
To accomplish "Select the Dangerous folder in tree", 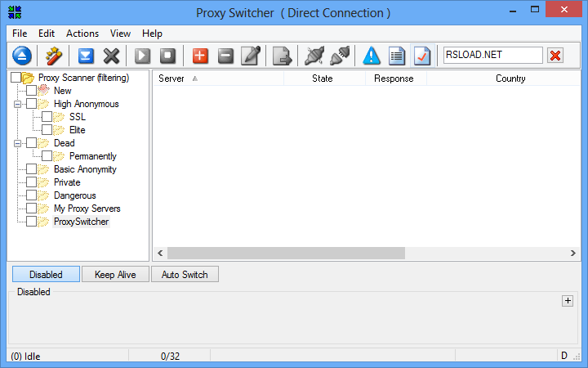I will pyautogui.click(x=74, y=195).
